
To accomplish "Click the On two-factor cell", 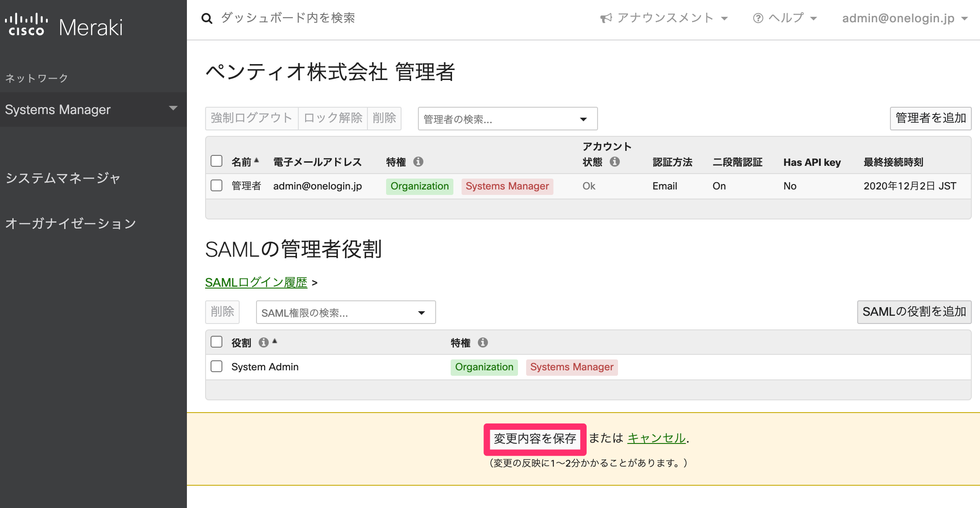I will 719,186.
